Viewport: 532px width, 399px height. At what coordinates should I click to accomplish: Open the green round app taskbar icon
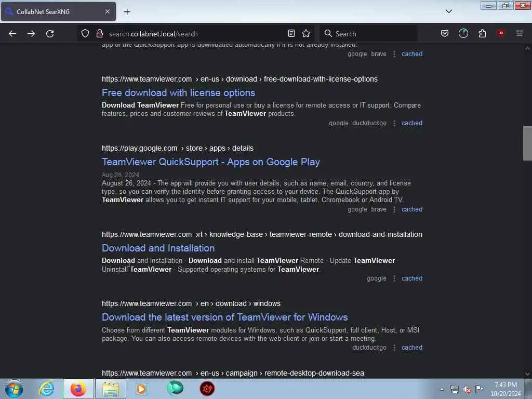(175, 389)
